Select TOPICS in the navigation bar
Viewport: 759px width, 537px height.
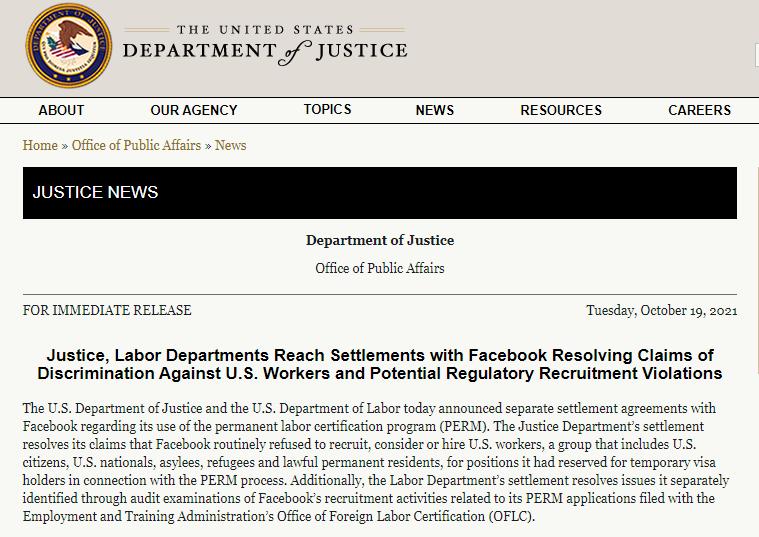[x=328, y=109]
